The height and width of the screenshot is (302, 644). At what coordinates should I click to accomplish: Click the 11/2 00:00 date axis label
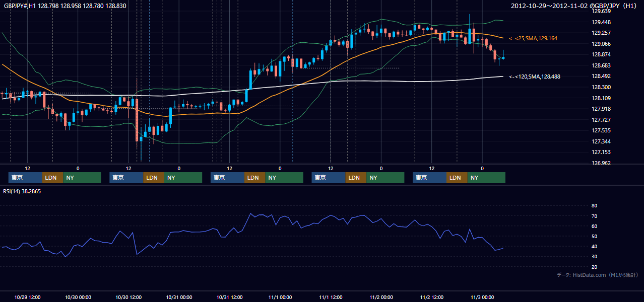(381, 297)
